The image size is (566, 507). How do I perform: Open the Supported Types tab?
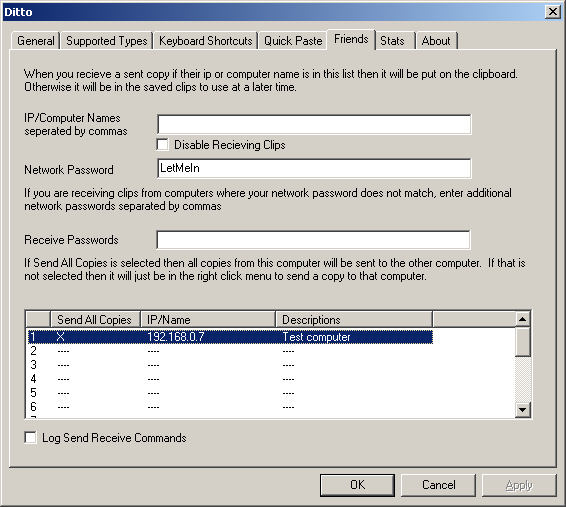point(107,40)
